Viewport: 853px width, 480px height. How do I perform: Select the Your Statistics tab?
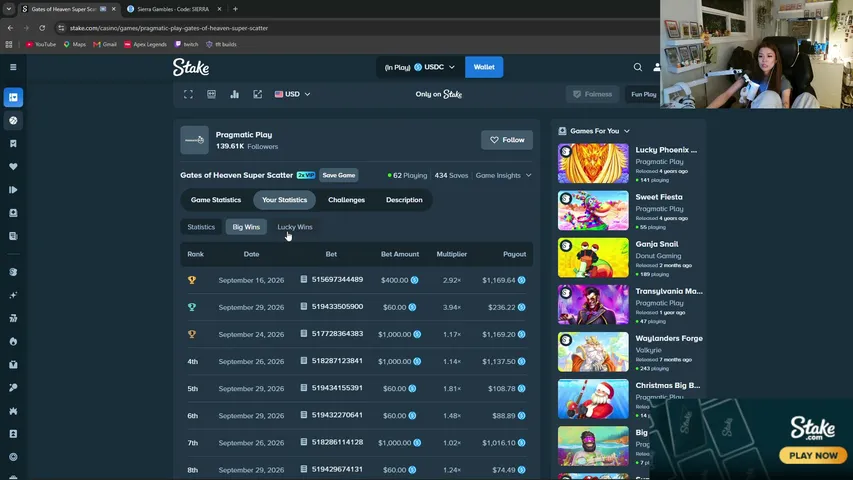coord(285,200)
